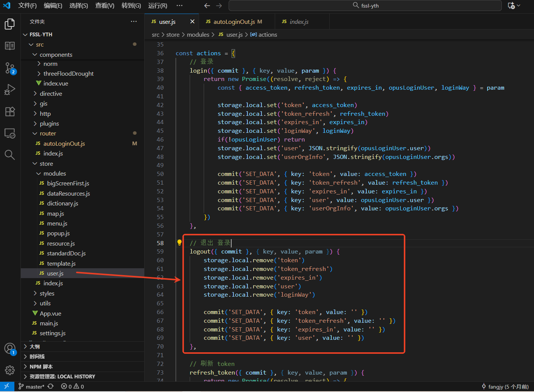Open the 转到(G) menu
Viewport: 534px width, 392px height.
[x=131, y=6]
